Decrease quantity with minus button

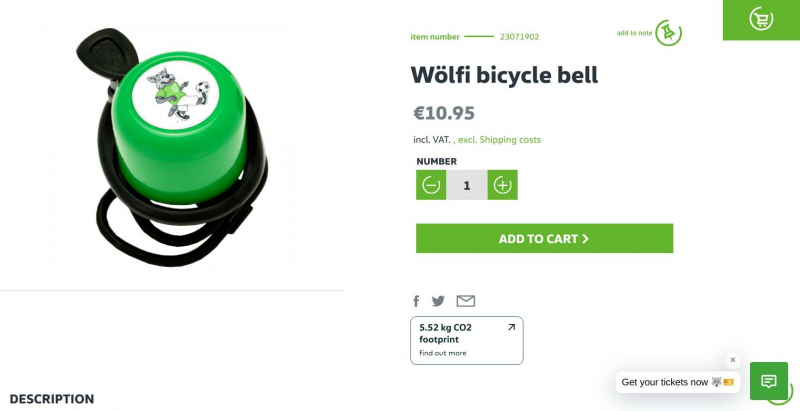[431, 185]
